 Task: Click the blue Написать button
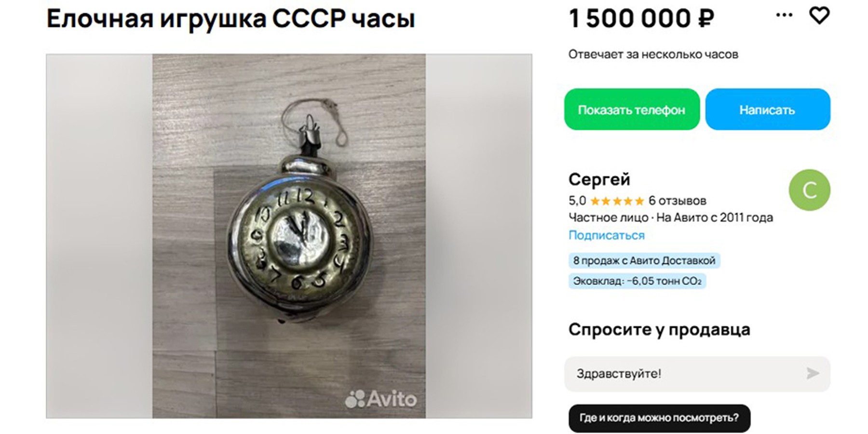pyautogui.click(x=768, y=109)
